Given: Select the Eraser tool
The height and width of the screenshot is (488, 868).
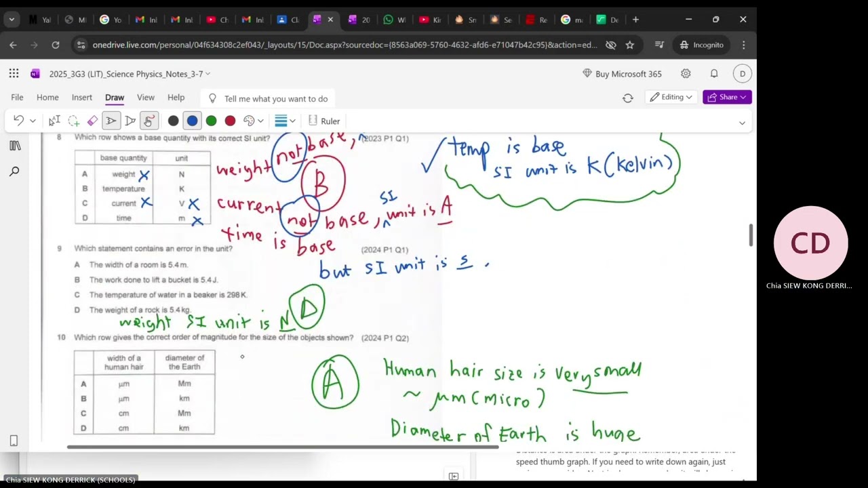Looking at the screenshot, I should point(92,121).
